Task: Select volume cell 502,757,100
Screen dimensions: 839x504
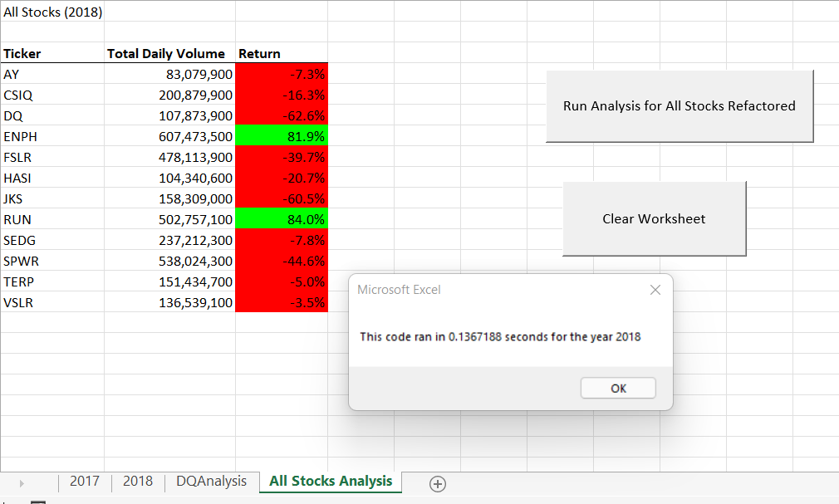Action: click(169, 220)
